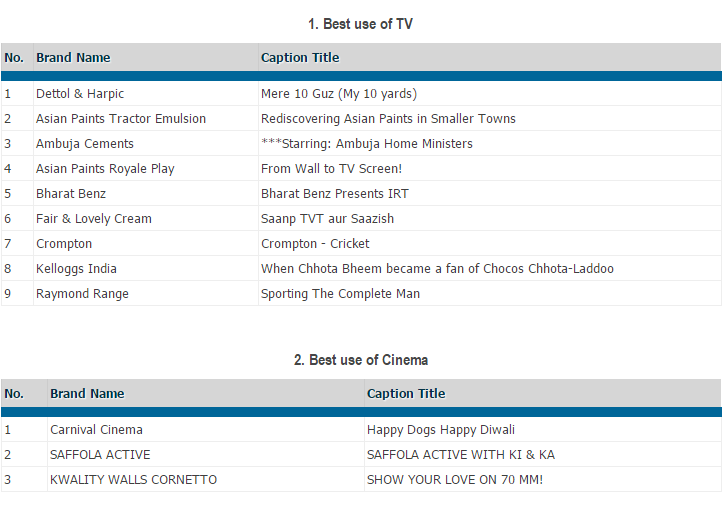
Task: Select the Dettol & Harpic row
Action: point(80,94)
